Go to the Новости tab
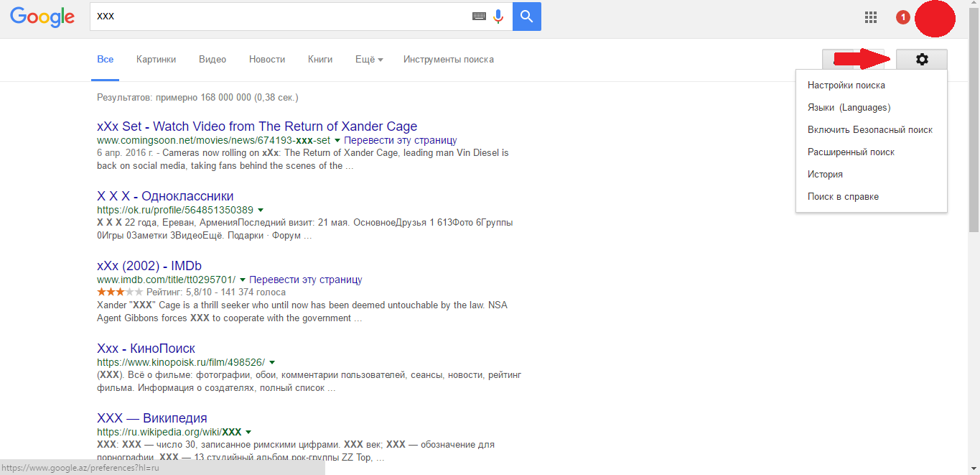The image size is (980, 475). (x=267, y=60)
